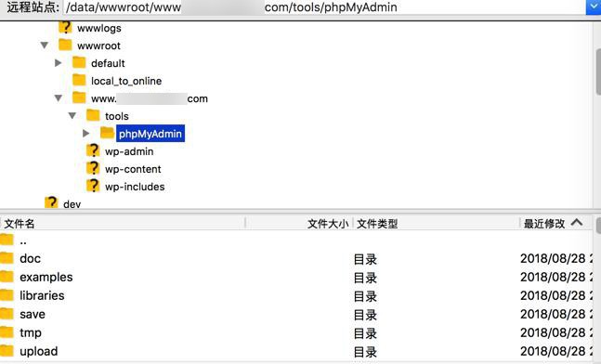Select the wp-includes question-mark folder icon
This screenshot has height=364, width=601.
coord(93,186)
